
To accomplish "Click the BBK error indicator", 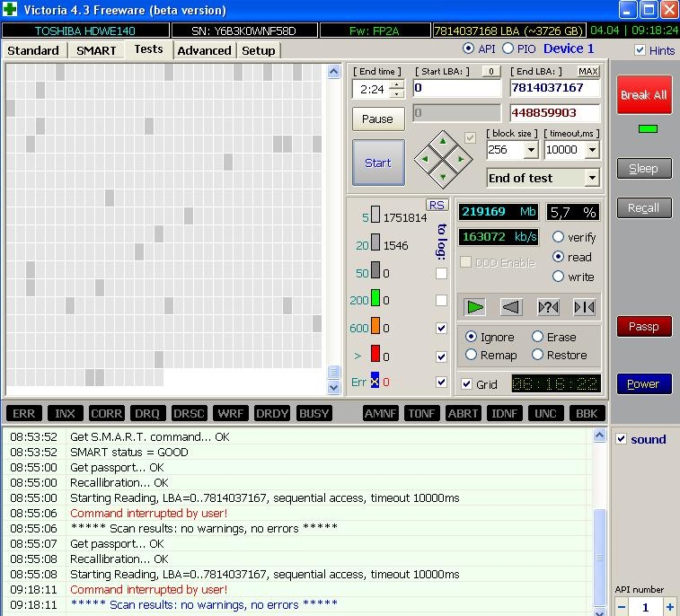I will (x=587, y=414).
